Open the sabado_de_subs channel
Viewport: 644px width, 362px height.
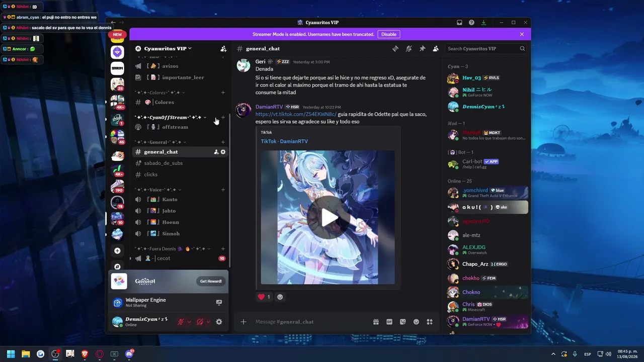181,163
